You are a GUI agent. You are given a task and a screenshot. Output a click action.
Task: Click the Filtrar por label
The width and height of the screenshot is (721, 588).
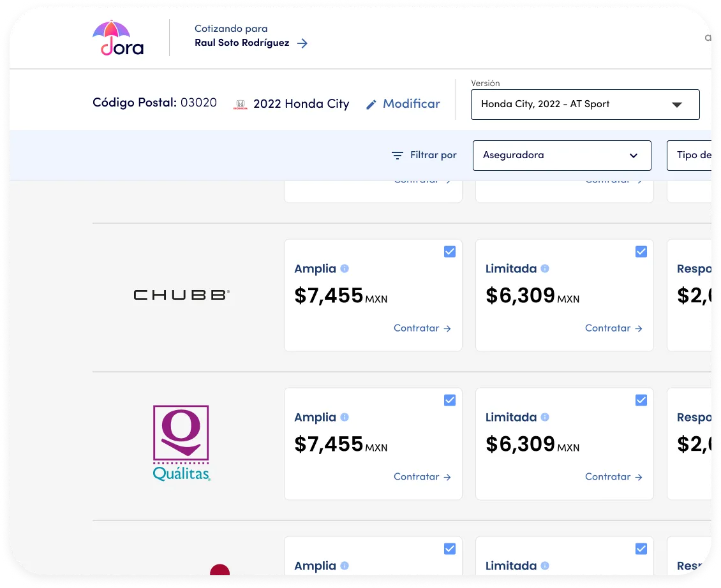[433, 155]
